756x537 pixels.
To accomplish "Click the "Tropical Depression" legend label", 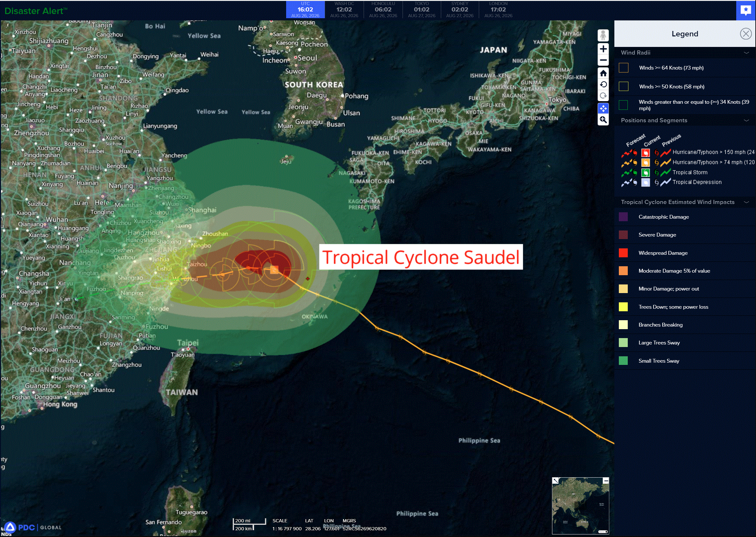I will [x=697, y=182].
